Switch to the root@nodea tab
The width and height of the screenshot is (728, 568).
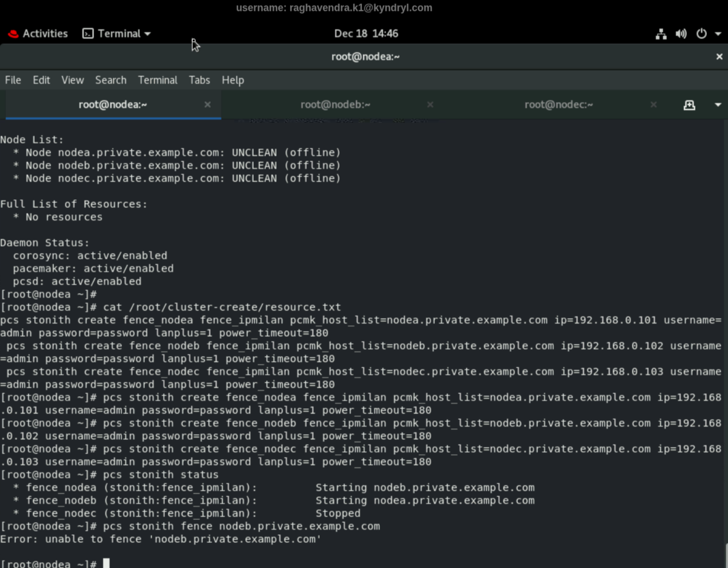pos(113,105)
